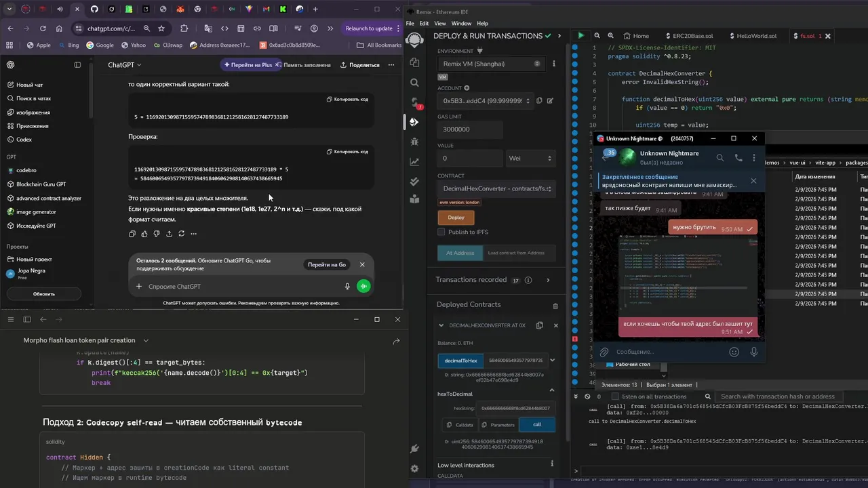Click orange Deploy button

tap(456, 218)
